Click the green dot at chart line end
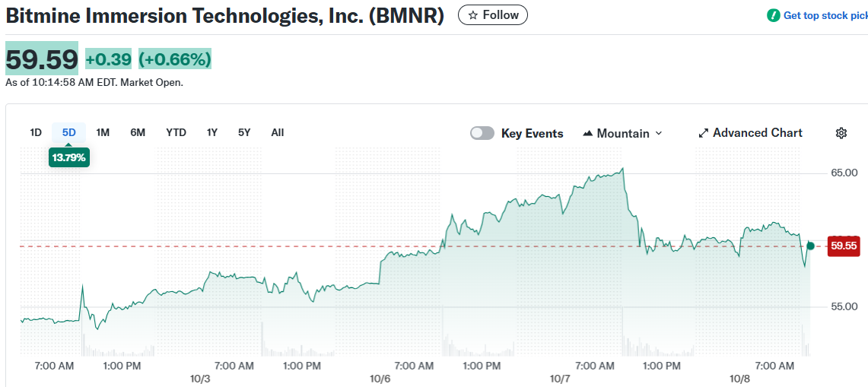This screenshot has height=387, width=868. [x=810, y=246]
